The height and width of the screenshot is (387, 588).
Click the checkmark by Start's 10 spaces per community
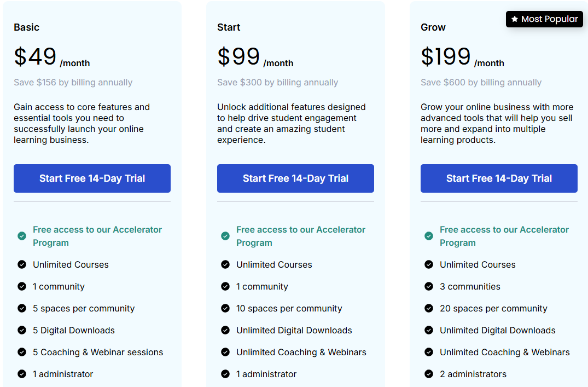tap(225, 308)
